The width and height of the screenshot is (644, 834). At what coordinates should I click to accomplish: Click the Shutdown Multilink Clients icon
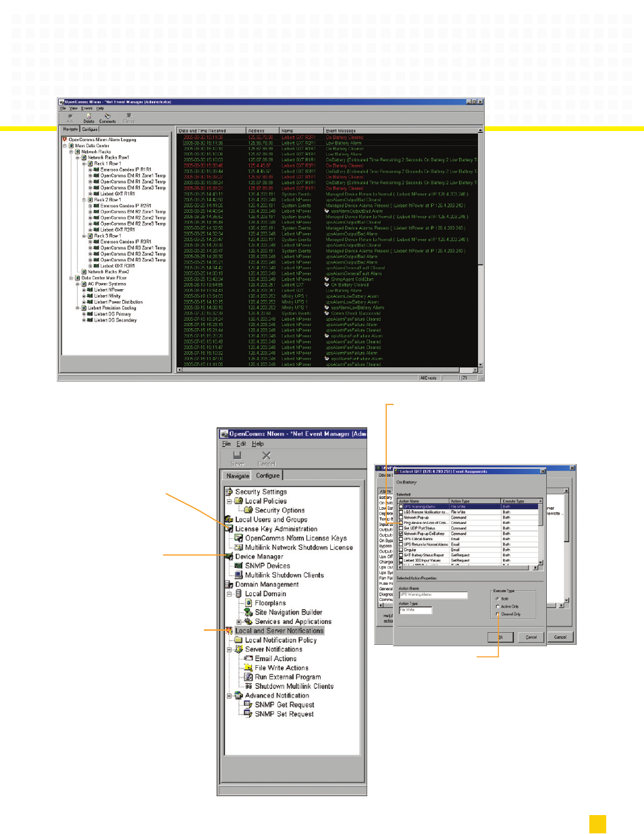click(x=248, y=686)
